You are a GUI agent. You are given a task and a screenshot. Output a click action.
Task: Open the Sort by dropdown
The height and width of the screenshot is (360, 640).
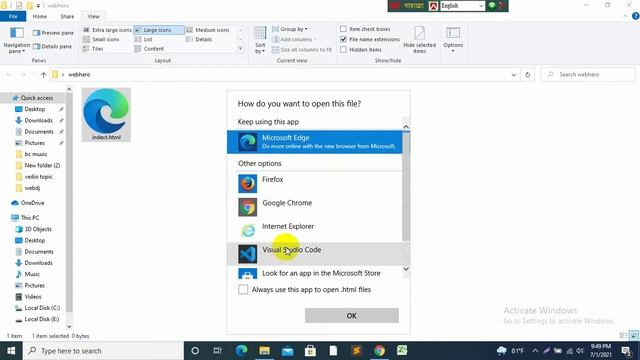coord(260,40)
